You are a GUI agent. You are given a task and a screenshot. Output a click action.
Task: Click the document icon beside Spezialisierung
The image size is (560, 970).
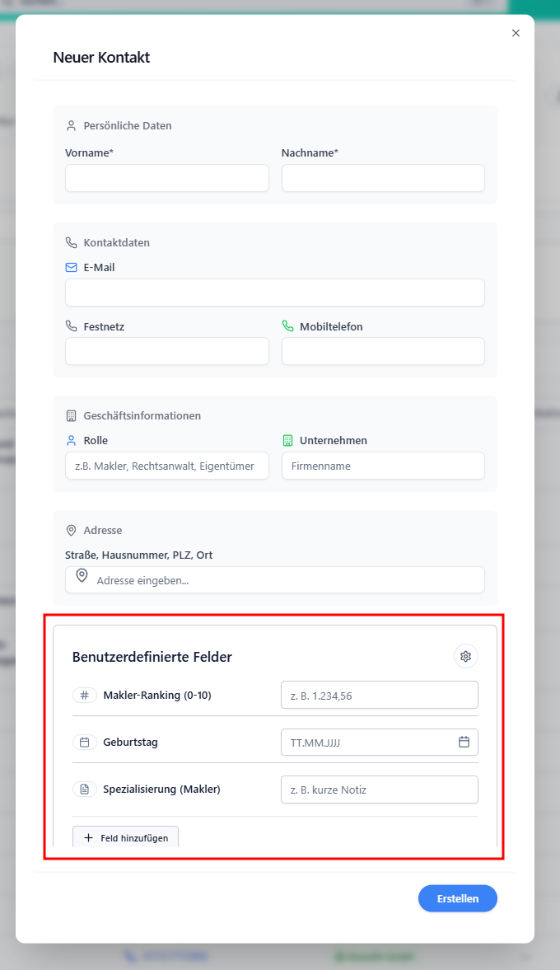click(x=84, y=789)
